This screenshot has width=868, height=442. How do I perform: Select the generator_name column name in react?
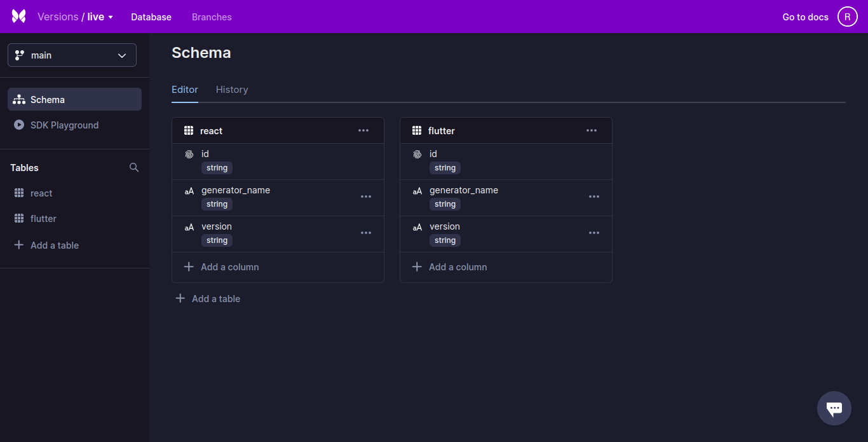236,190
